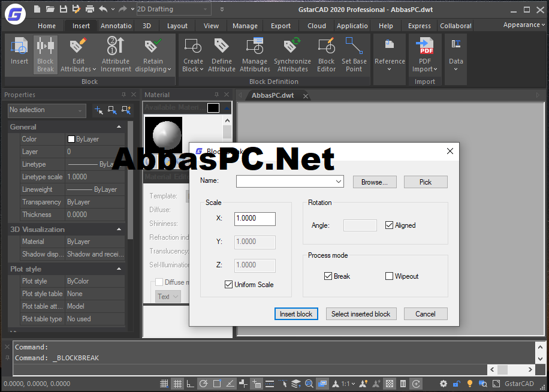Screen dimensions: 549x392
Task: Launch the Block Editor
Action: pyautogui.click(x=326, y=55)
